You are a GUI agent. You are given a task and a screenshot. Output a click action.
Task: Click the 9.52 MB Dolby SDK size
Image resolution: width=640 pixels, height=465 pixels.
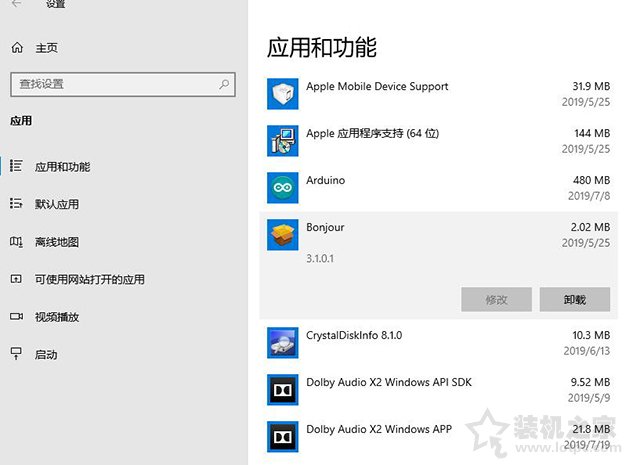590,383
